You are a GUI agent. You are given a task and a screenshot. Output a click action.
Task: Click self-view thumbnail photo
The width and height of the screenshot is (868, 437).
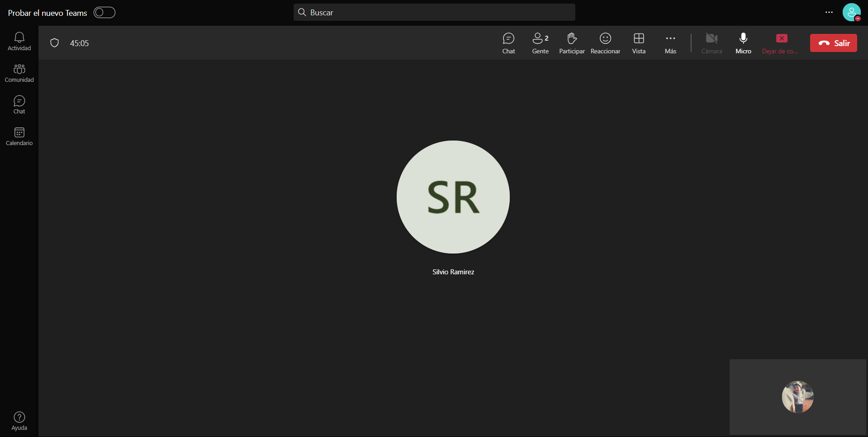click(798, 397)
